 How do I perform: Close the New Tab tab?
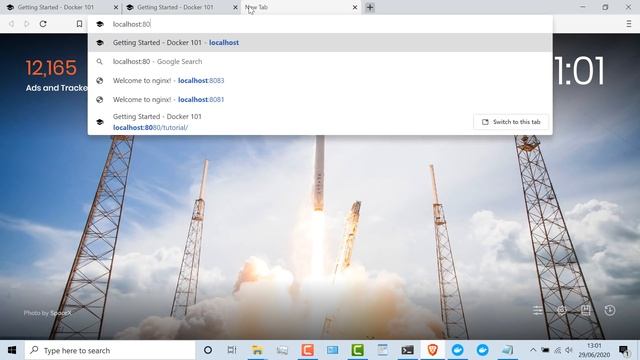click(355, 7)
